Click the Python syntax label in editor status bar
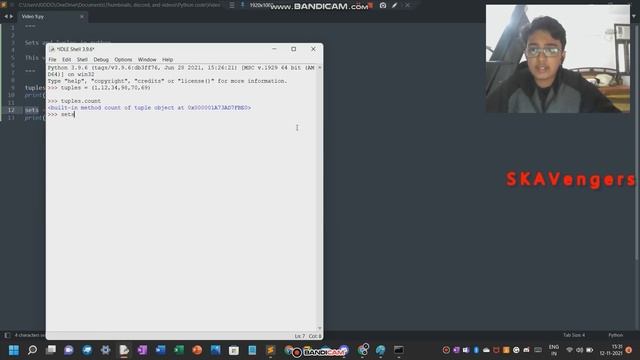640x360 pixels. (616, 335)
